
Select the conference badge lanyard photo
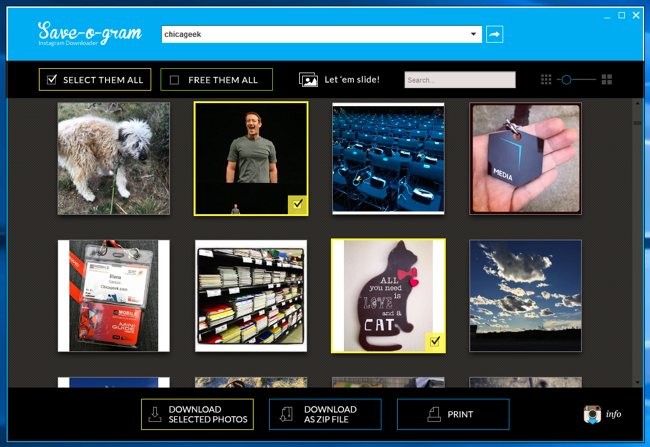tap(114, 296)
